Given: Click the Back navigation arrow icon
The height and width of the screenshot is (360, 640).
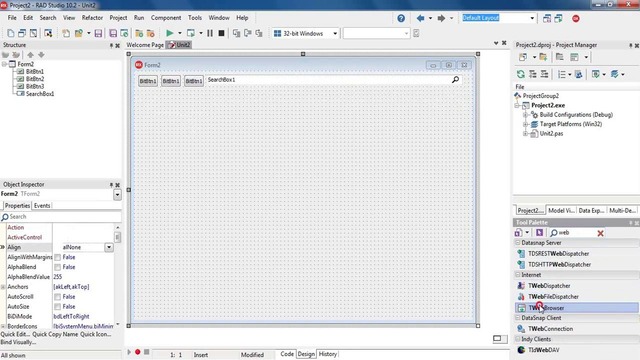Looking at the screenshot, I should pos(420,18).
